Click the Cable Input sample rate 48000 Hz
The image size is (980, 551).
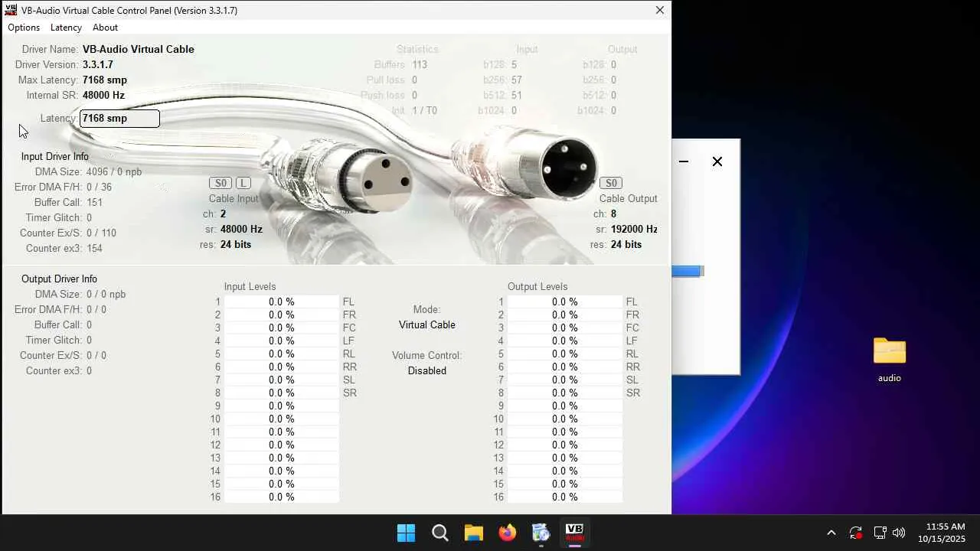(x=241, y=229)
